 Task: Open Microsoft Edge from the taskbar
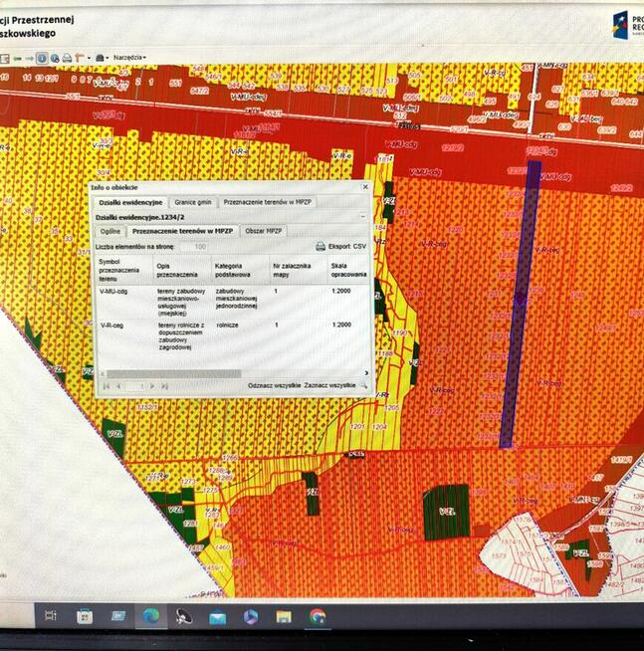pyautogui.click(x=150, y=616)
